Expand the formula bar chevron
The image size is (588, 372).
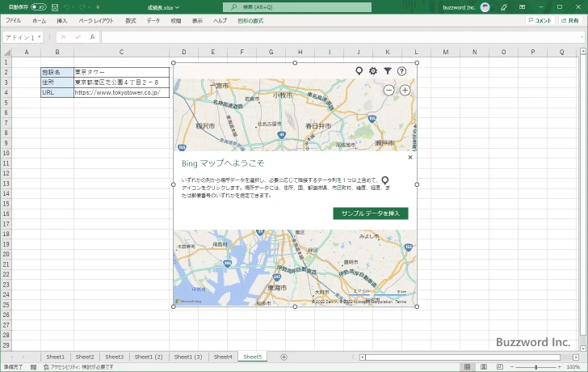tap(582, 36)
